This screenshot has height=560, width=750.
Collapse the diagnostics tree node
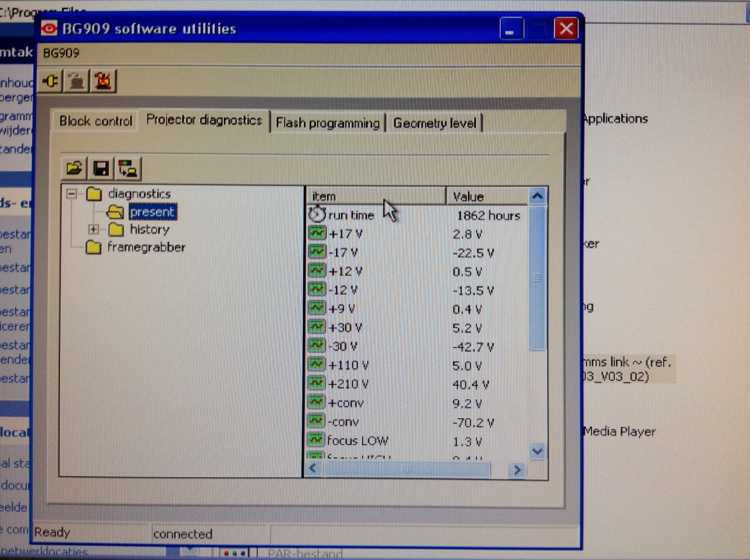click(71, 194)
